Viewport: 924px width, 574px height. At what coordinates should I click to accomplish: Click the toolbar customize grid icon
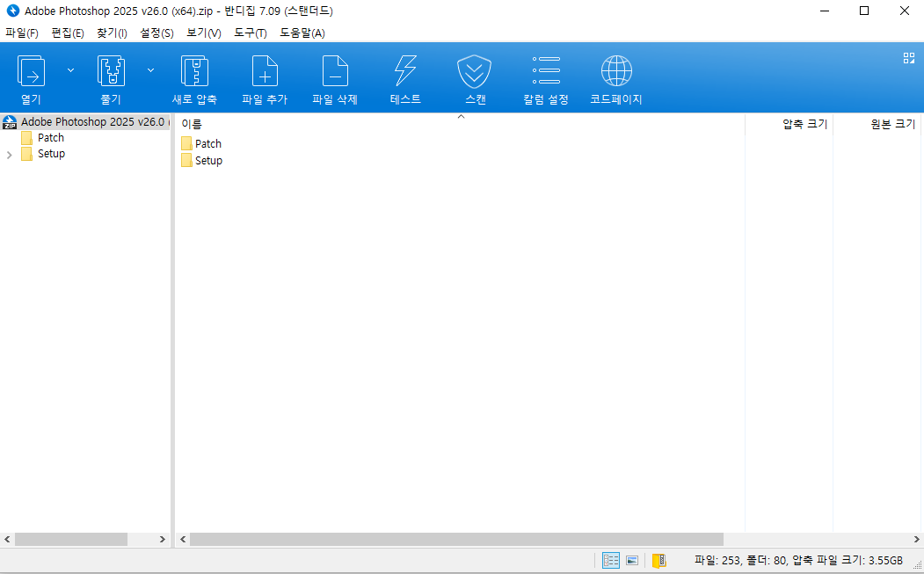909,58
